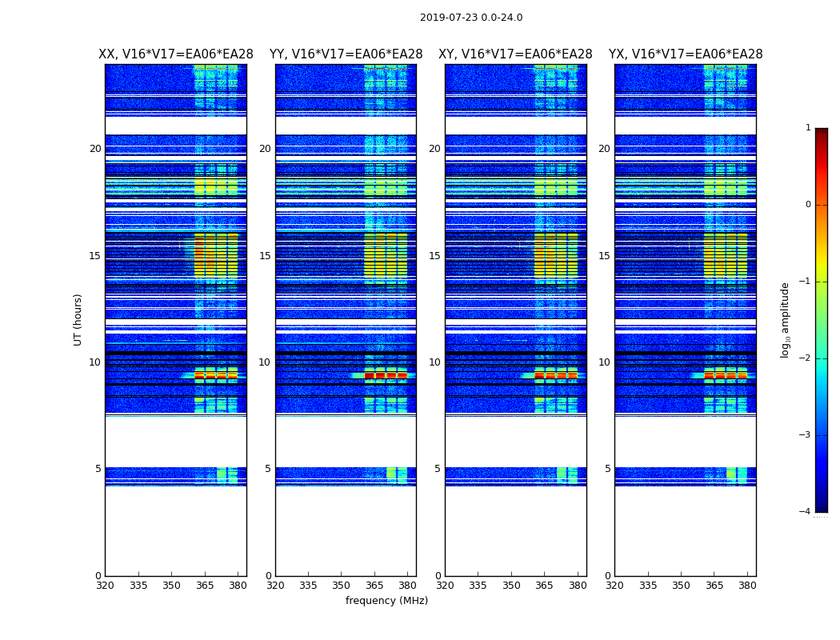840x640 pixels.
Task: Click the YX panel title
Action: (x=686, y=54)
